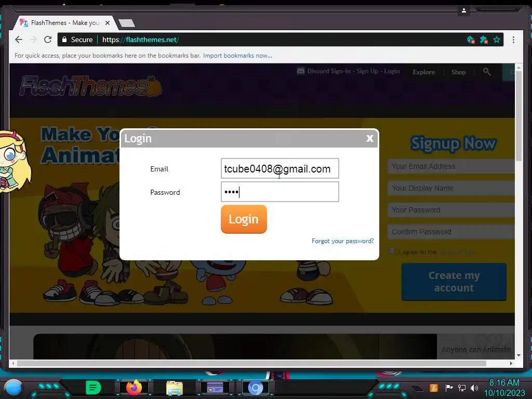Focus Confirm Password signup field
Screen dimensions: 532x399
(451, 232)
